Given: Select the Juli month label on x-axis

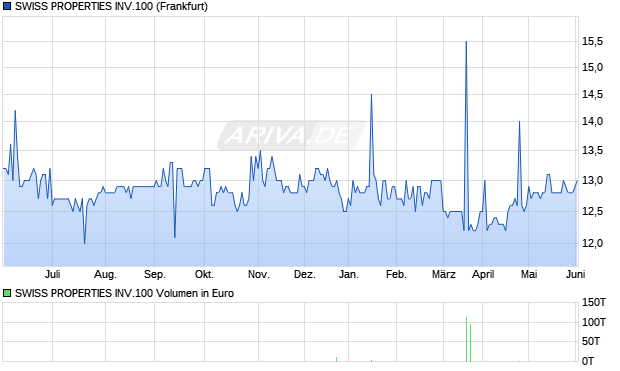Looking at the screenshot, I should (53, 274).
